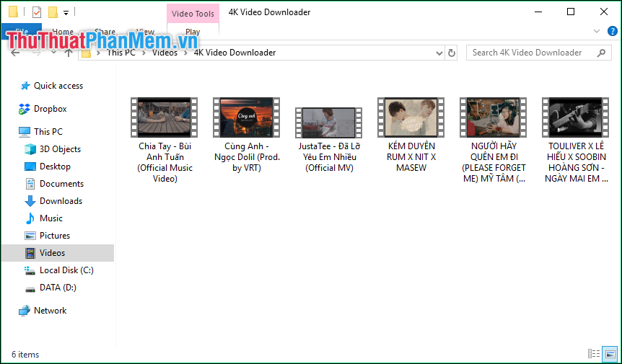Click the Properties quick access toolbar icon

[37, 12]
